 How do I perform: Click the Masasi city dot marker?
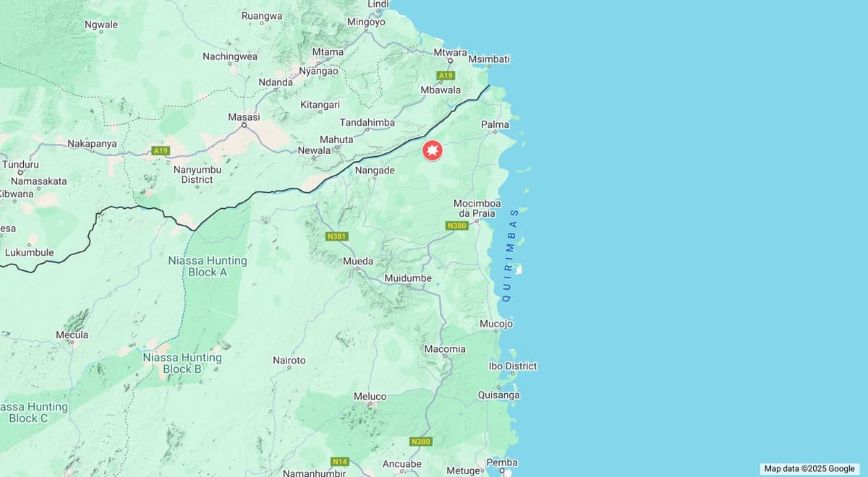[x=244, y=126]
